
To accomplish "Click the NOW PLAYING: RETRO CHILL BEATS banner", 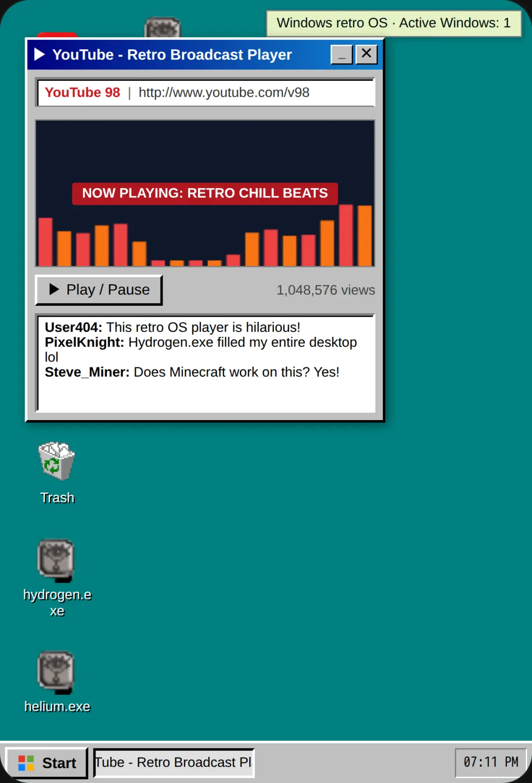I will click(205, 193).
